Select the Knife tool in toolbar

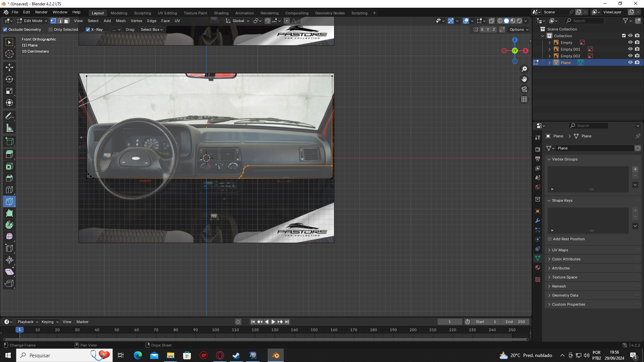pos(9,201)
